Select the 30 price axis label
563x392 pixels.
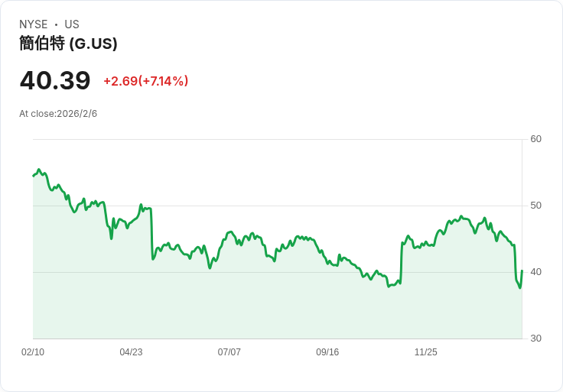(535, 339)
